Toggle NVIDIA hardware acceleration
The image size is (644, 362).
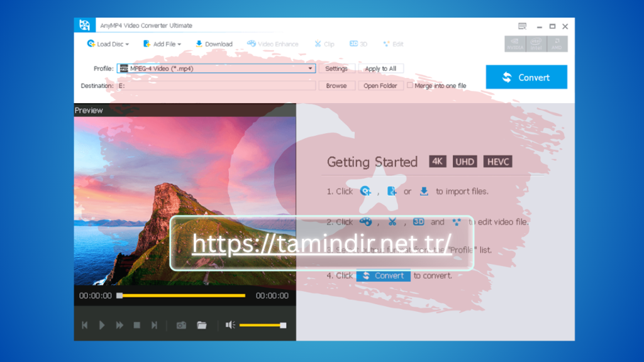(515, 44)
